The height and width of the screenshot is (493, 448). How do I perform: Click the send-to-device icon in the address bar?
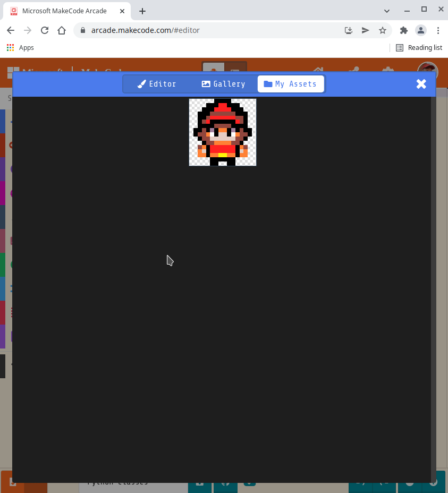[365, 30]
